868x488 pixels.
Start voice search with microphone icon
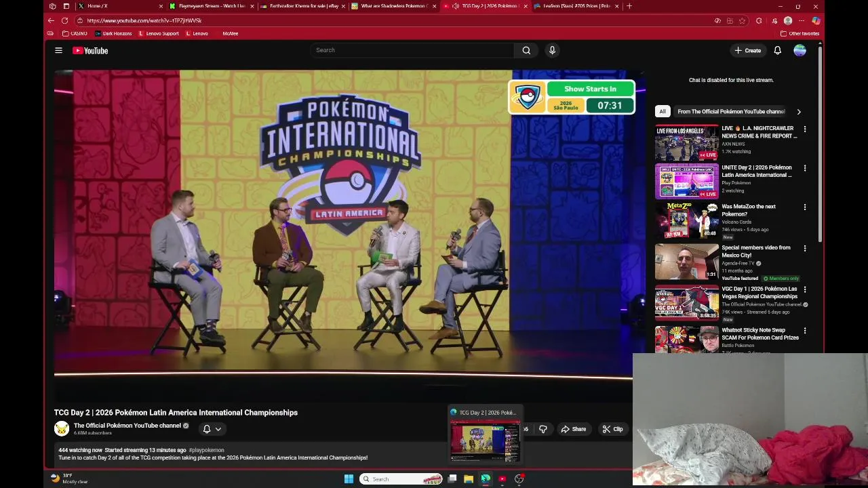tap(552, 50)
